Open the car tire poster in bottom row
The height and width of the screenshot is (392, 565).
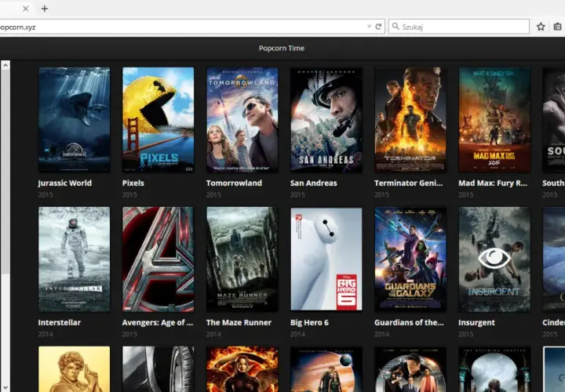(x=159, y=369)
